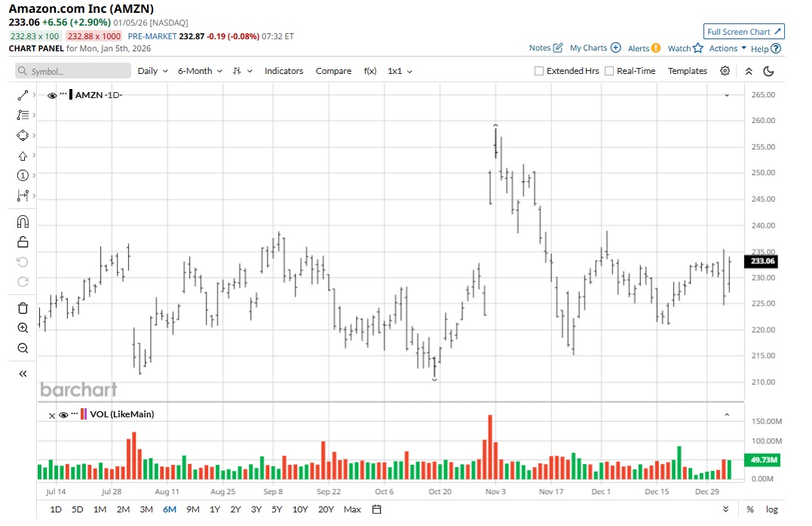This screenshot has height=526, width=812.
Task: Click the Alerts exclamation icon
Action: 656,48
